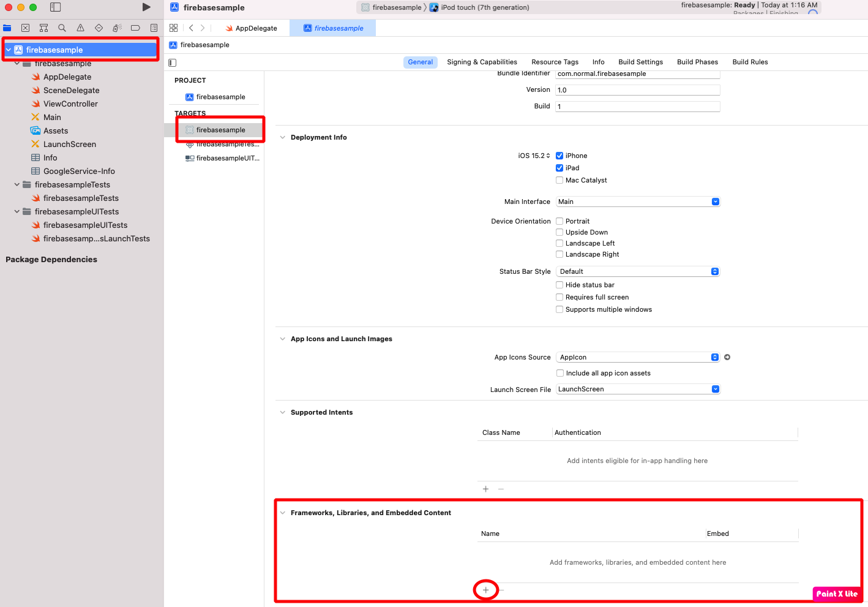This screenshot has width=868, height=607.
Task: Switch to the General tab
Action: pyautogui.click(x=421, y=62)
